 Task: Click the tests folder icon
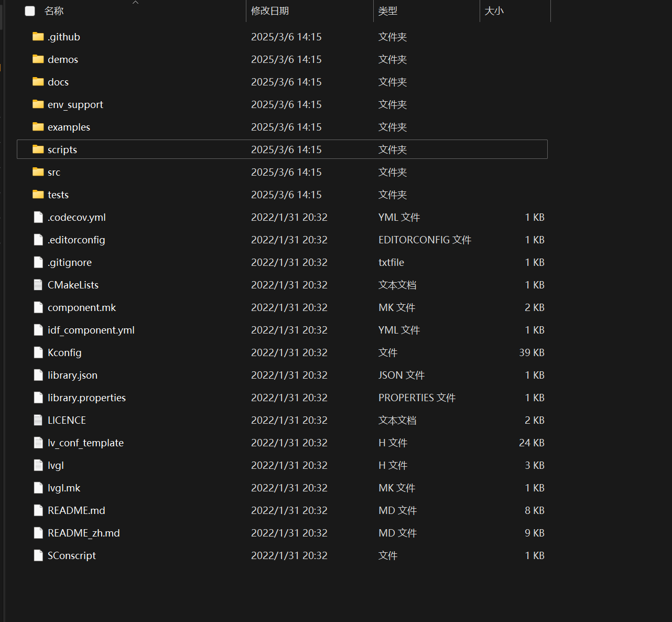point(38,195)
